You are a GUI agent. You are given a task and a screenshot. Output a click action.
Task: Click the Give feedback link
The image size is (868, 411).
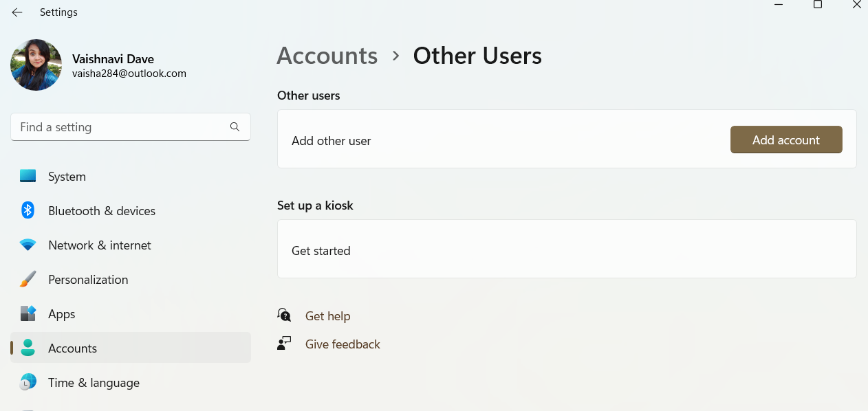[x=343, y=344]
